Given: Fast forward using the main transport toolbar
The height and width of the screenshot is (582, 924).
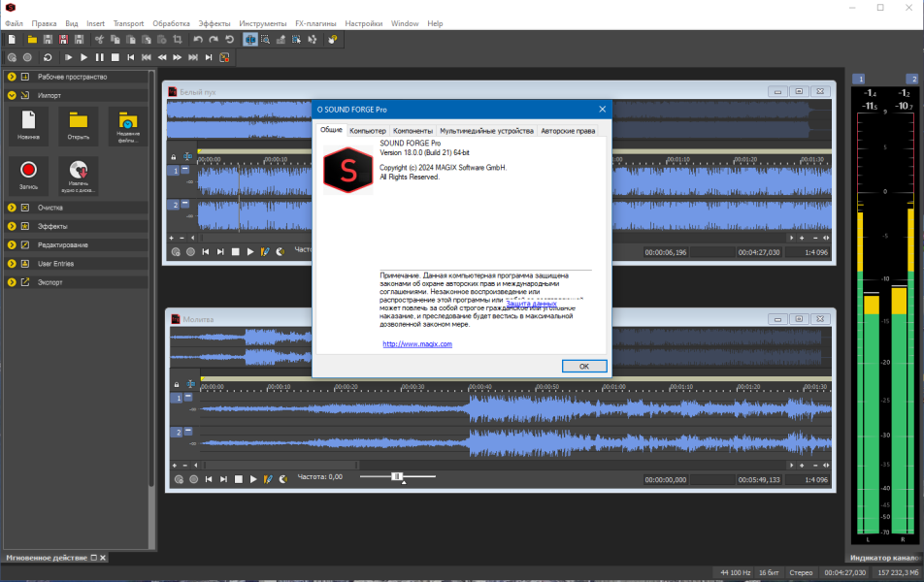Looking at the screenshot, I should [178, 57].
